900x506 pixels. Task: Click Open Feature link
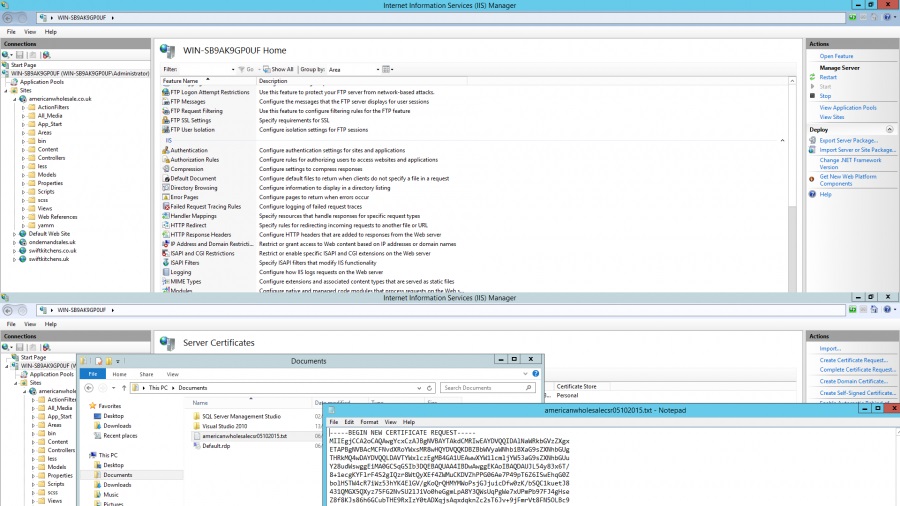836,56
